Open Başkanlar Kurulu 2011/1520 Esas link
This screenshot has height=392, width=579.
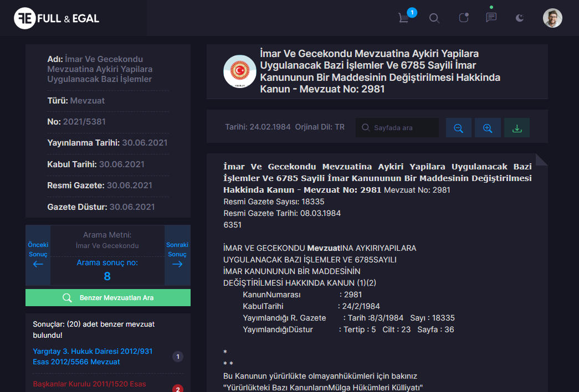tap(89, 384)
